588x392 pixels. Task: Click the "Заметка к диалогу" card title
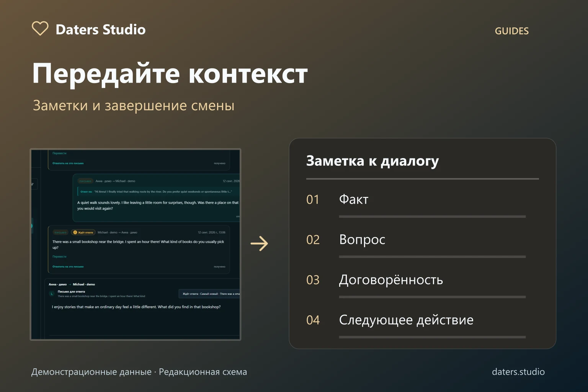[372, 161]
